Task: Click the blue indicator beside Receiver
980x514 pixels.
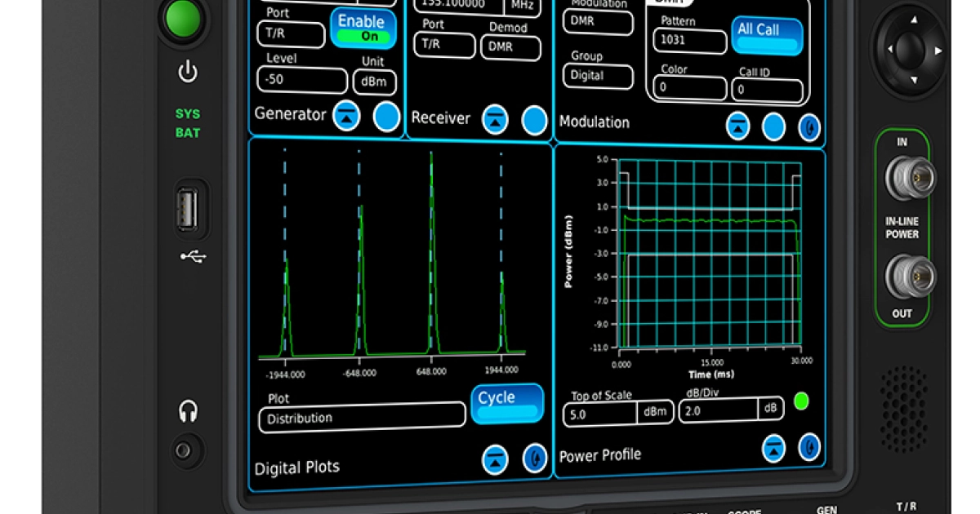Action: [x=533, y=120]
